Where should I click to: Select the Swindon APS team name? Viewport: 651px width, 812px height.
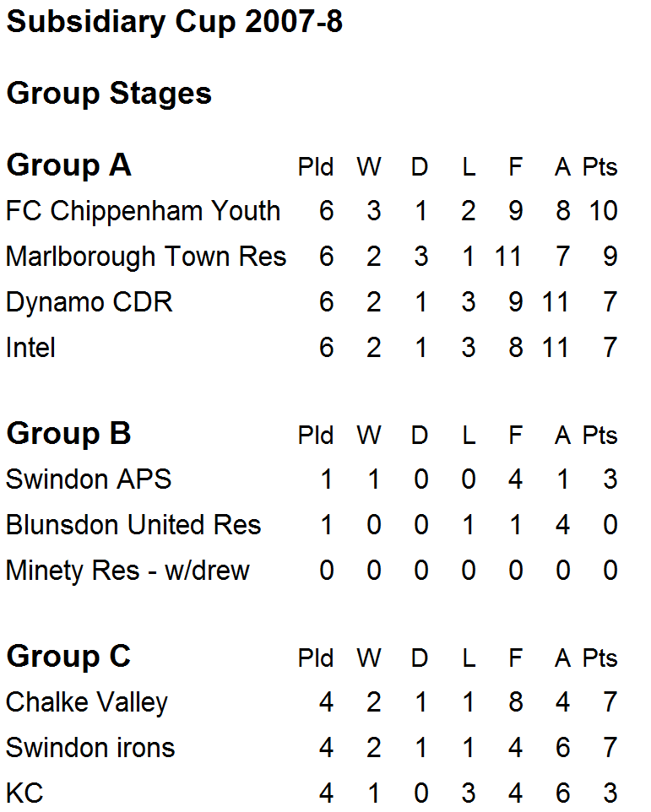[x=89, y=479]
